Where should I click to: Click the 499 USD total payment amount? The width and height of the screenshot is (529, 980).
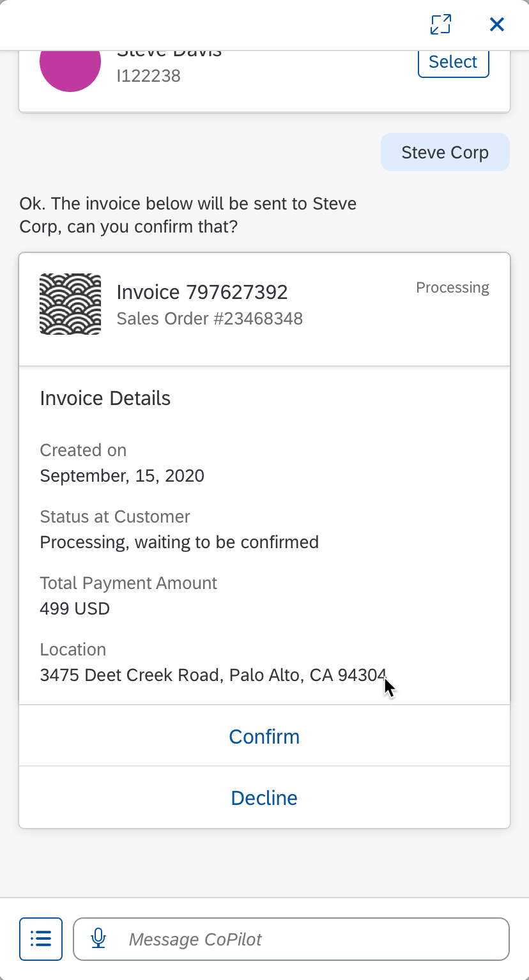tap(75, 608)
